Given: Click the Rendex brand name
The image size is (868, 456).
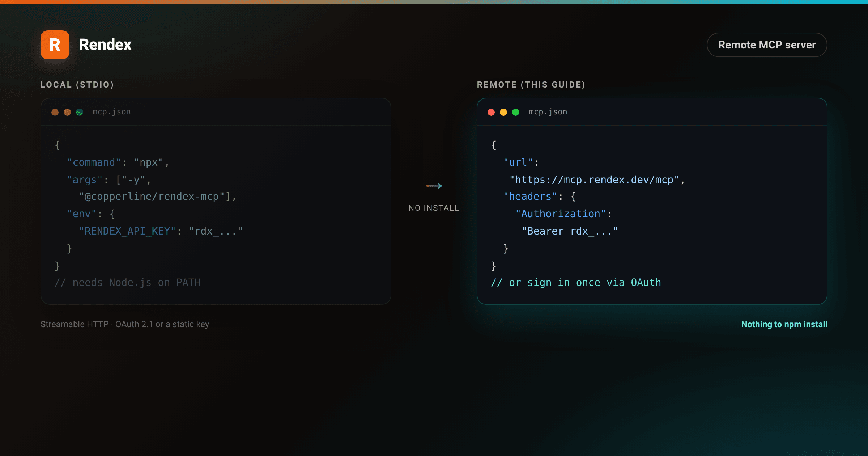Looking at the screenshot, I should [x=105, y=45].
